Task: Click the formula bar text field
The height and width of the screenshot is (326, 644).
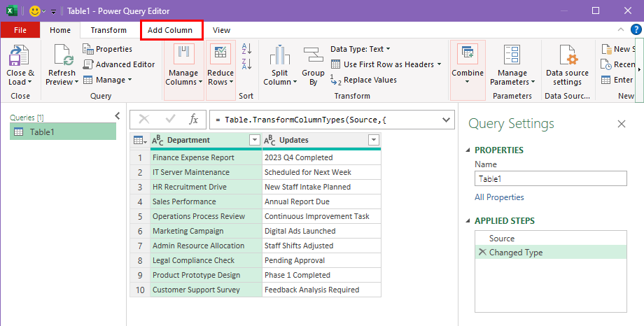Action: [325, 120]
